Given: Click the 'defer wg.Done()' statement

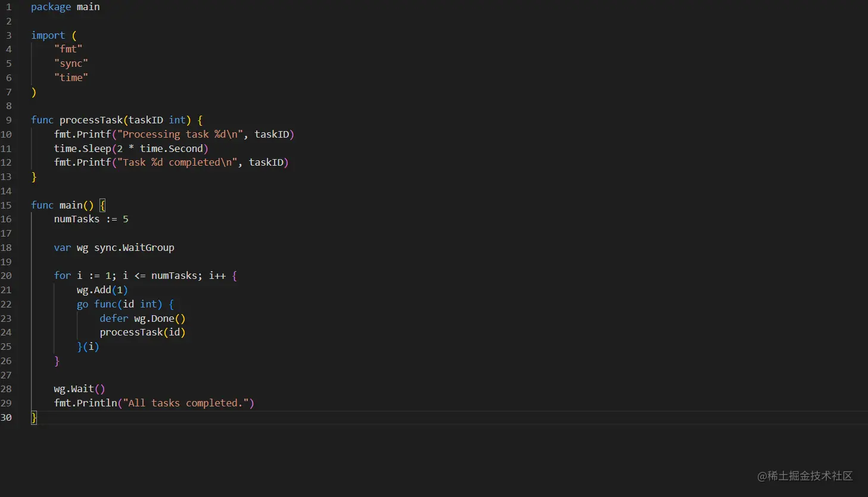Looking at the screenshot, I should [142, 319].
